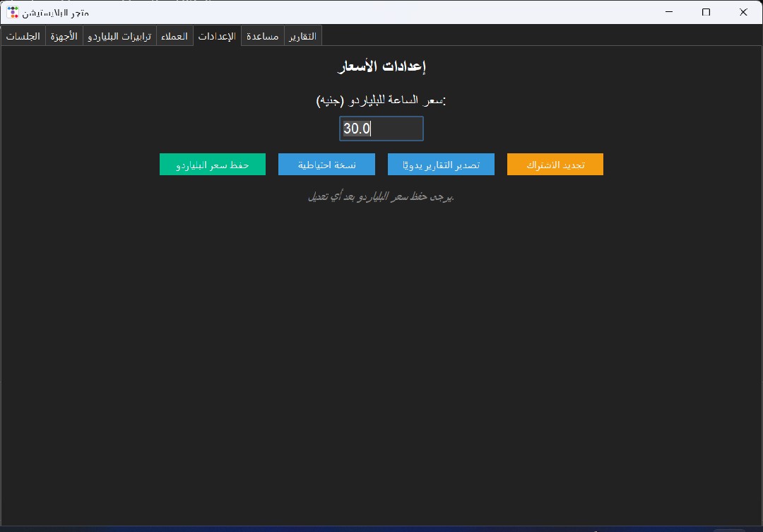Click the app icon in title bar

13,12
